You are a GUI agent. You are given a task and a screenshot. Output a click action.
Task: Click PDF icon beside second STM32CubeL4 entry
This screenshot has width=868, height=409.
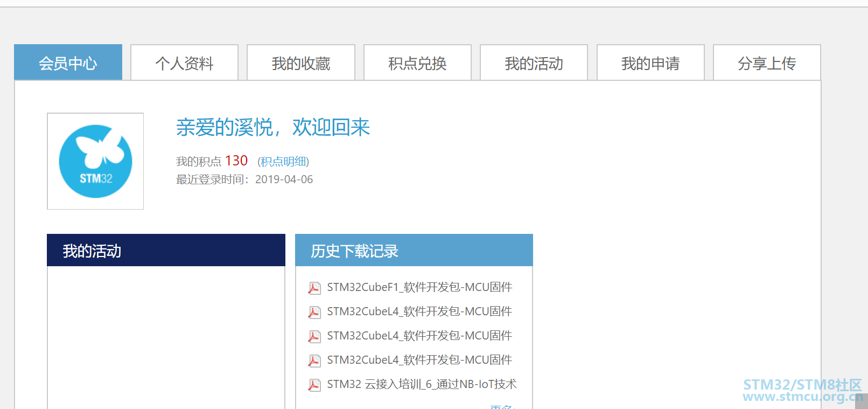(x=314, y=336)
